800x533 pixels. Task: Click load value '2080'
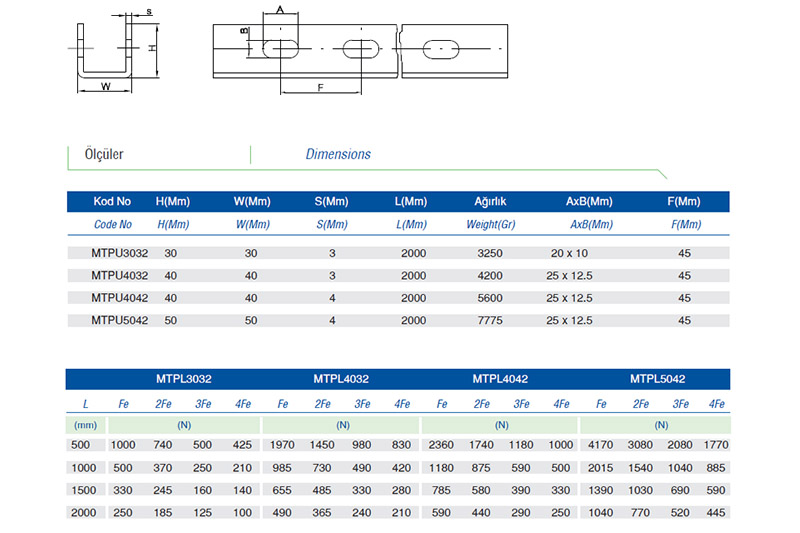pyautogui.click(x=680, y=445)
